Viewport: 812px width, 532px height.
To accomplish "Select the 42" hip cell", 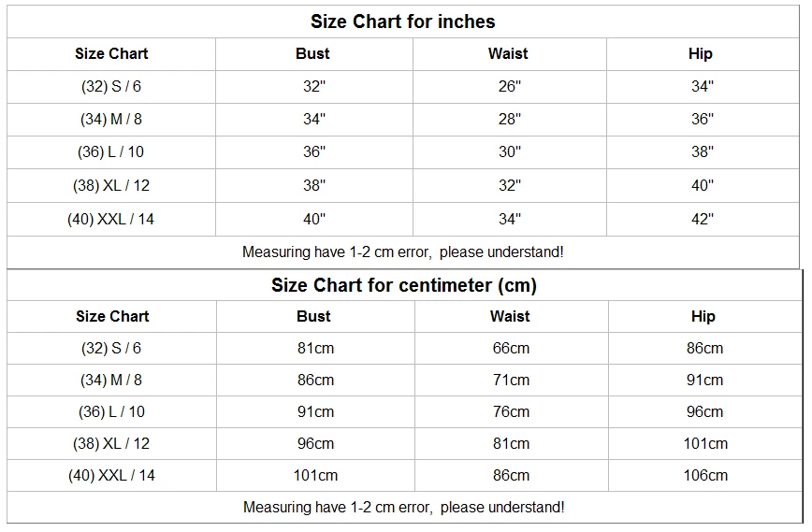I will click(702, 219).
